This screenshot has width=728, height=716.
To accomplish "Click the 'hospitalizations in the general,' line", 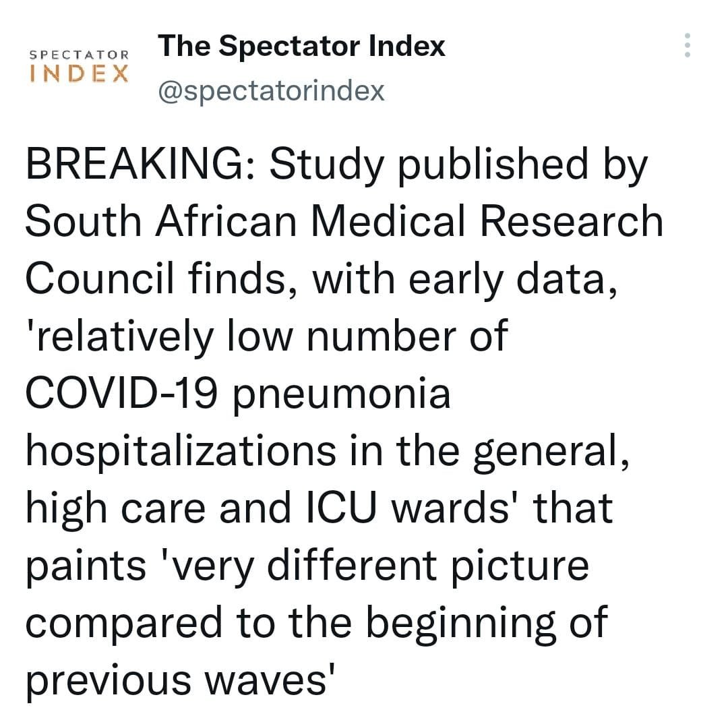I will click(x=328, y=452).
